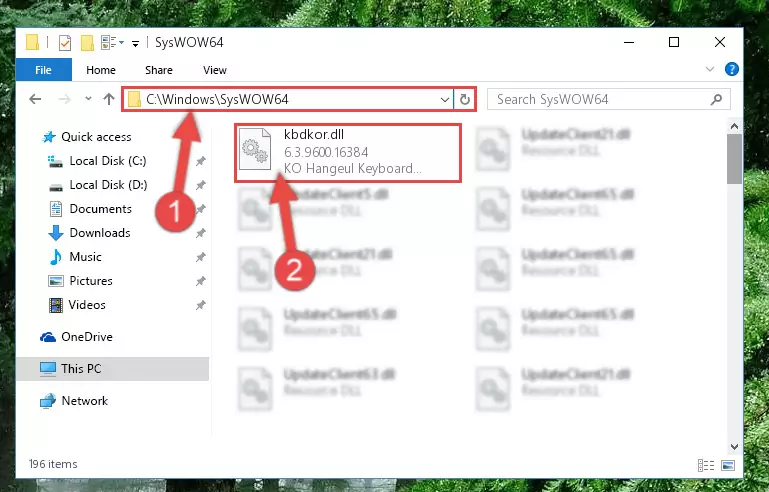Click the scroll up arrow of file list
769x492 pixels.
pos(734,127)
